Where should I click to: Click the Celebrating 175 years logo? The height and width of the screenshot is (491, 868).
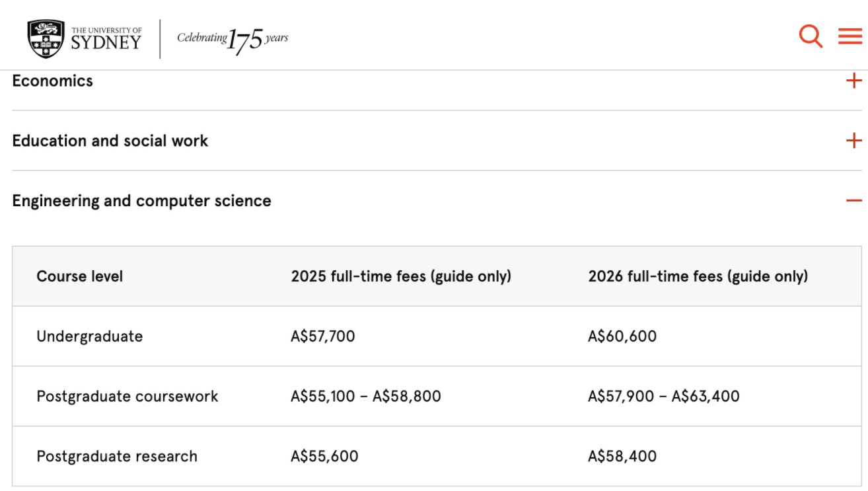233,38
